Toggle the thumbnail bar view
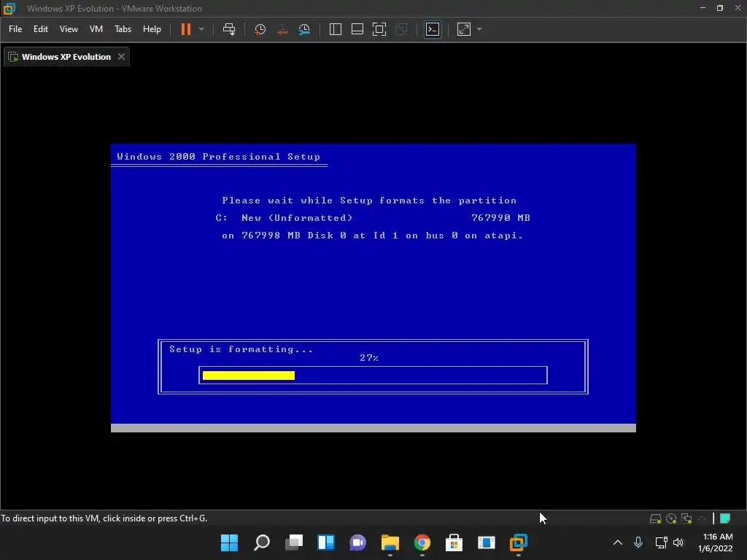Viewport: 747px width, 560px height. (357, 29)
